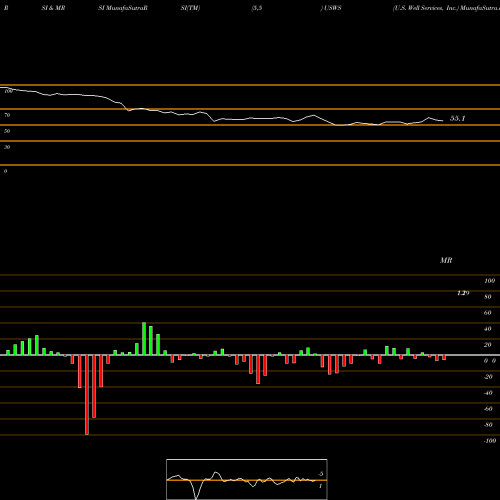This screenshot has width=500, height=500.
Task: Click the MR value 1.29
Action: pos(463,293)
